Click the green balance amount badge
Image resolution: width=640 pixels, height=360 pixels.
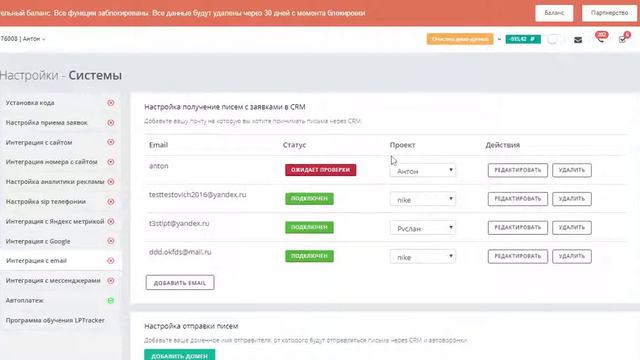coord(523,39)
